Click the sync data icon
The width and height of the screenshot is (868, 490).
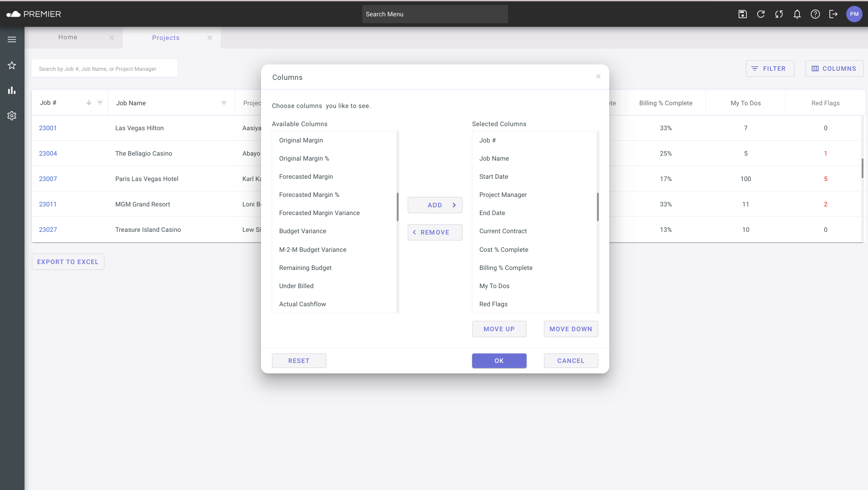click(x=779, y=14)
